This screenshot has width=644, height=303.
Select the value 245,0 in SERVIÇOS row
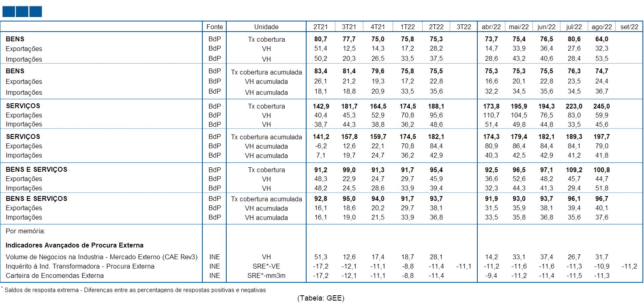601,106
